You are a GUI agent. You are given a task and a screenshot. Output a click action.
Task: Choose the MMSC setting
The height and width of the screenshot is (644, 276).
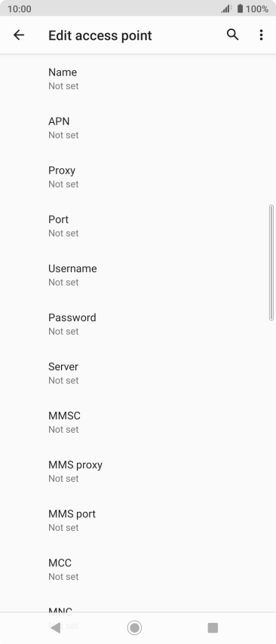[x=138, y=422]
